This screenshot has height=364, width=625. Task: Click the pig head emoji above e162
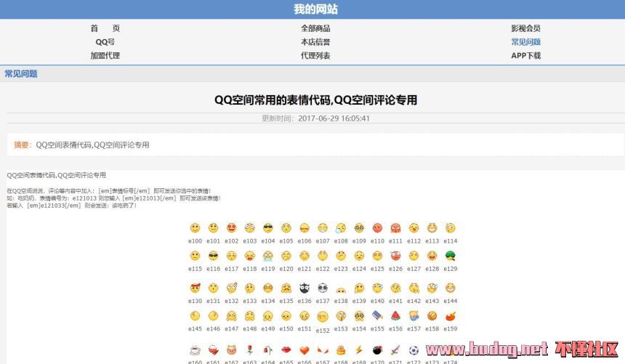(x=232, y=350)
